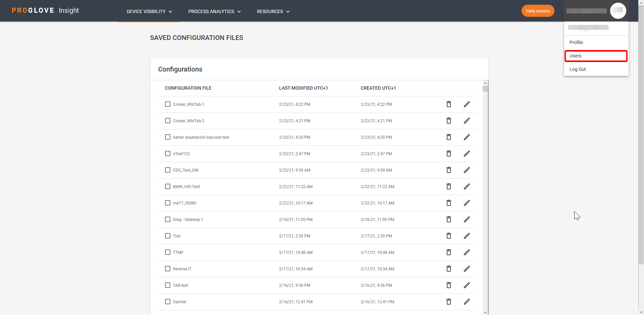Open Users from the user menu
This screenshot has height=315, width=644.
pos(596,56)
